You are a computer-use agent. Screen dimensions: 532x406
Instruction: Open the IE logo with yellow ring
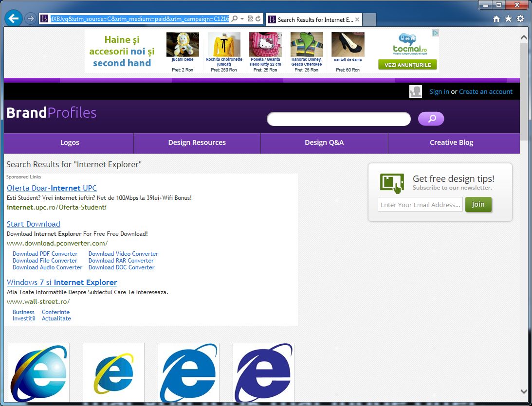coord(114,372)
